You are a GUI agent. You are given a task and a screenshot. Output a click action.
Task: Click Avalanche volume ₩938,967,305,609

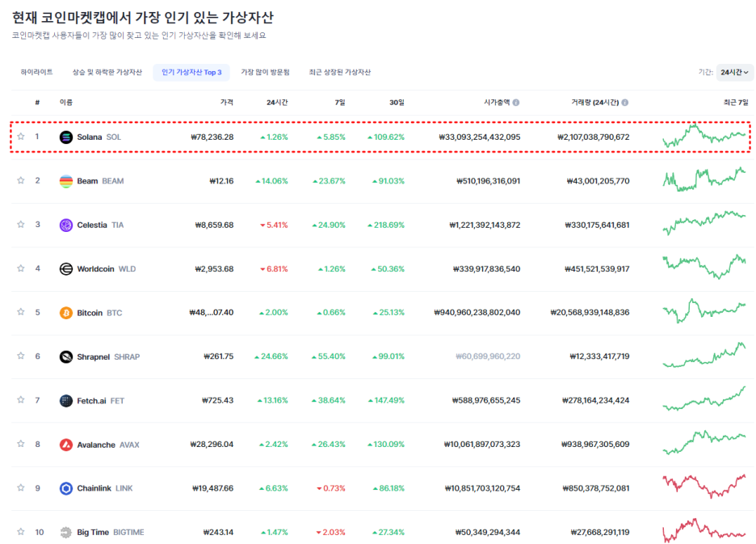595,445
